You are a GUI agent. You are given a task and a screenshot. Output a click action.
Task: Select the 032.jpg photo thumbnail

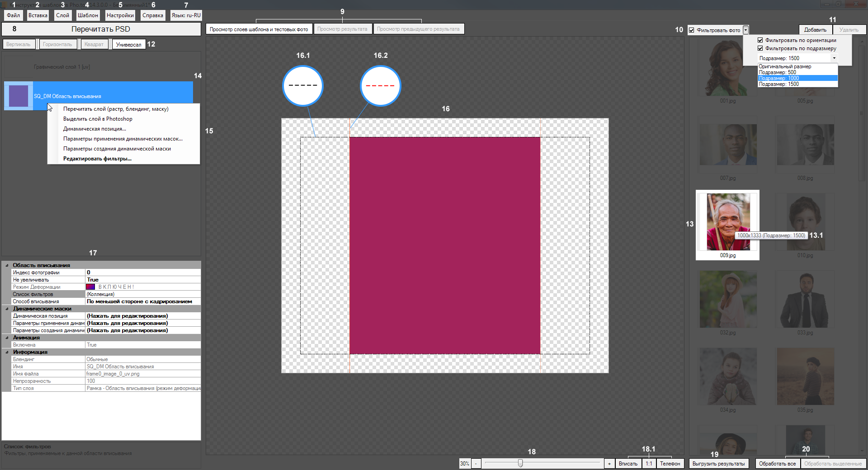[728, 299]
